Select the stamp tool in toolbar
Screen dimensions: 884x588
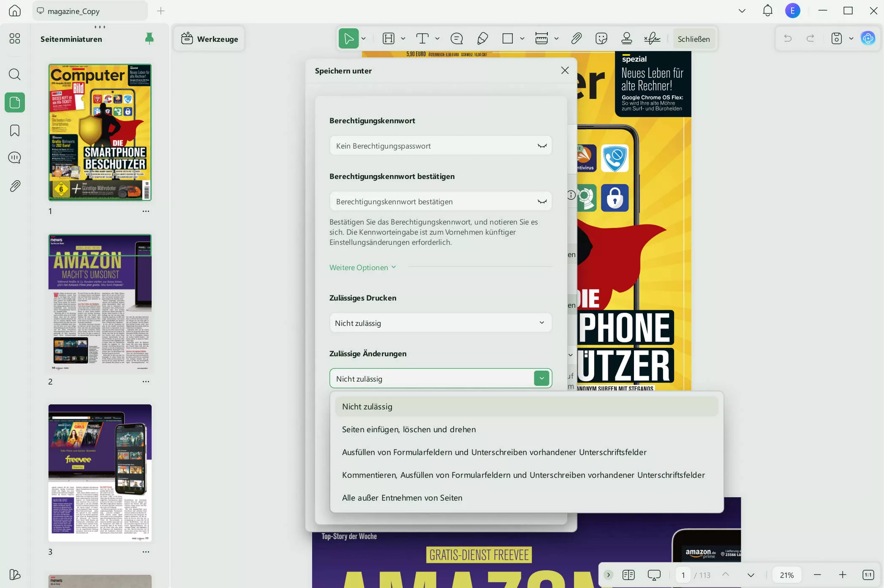(x=627, y=39)
